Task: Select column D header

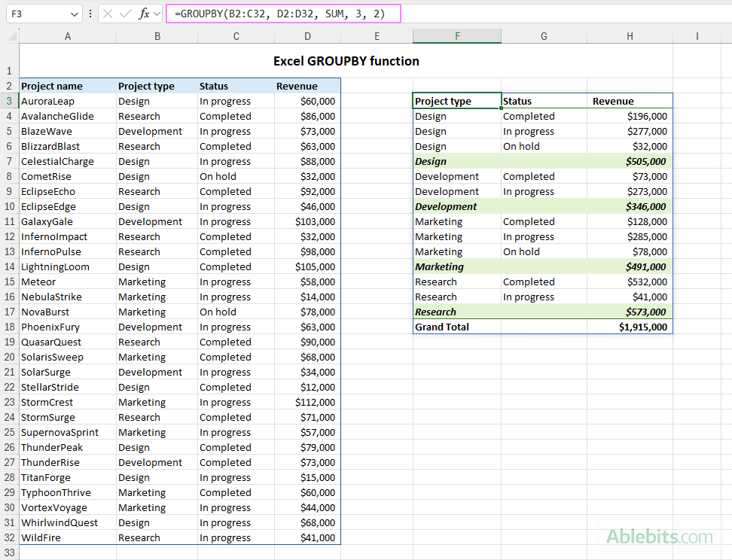Action: coord(307,36)
